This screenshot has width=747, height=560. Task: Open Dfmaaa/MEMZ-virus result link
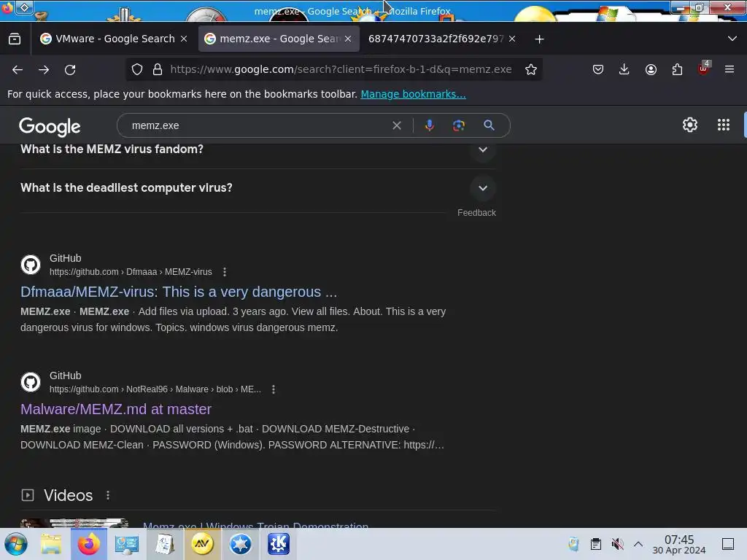click(x=179, y=292)
